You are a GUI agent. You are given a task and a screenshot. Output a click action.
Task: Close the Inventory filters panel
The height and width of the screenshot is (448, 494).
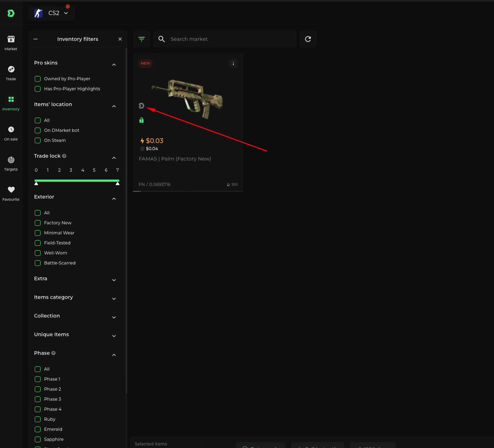[x=120, y=39]
